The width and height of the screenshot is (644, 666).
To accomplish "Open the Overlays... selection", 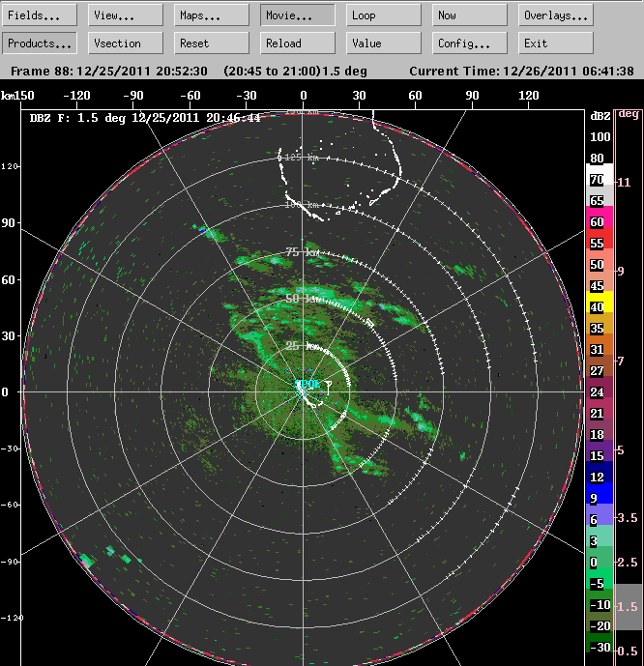I will coord(556,15).
